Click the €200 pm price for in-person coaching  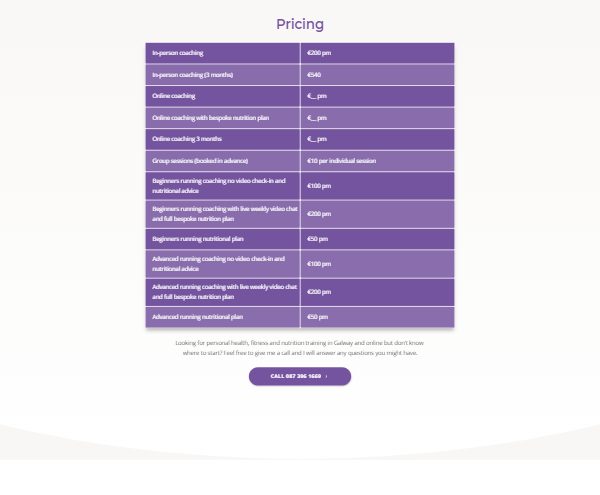tap(319, 53)
